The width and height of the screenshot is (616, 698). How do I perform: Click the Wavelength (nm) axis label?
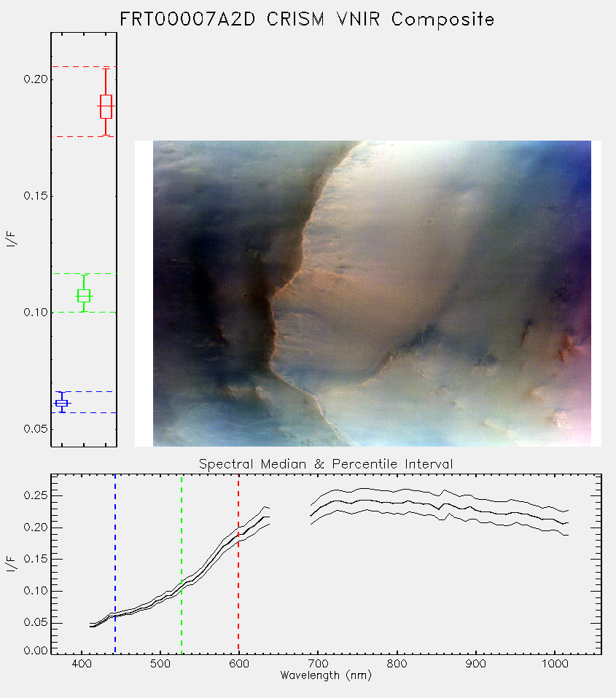326,675
